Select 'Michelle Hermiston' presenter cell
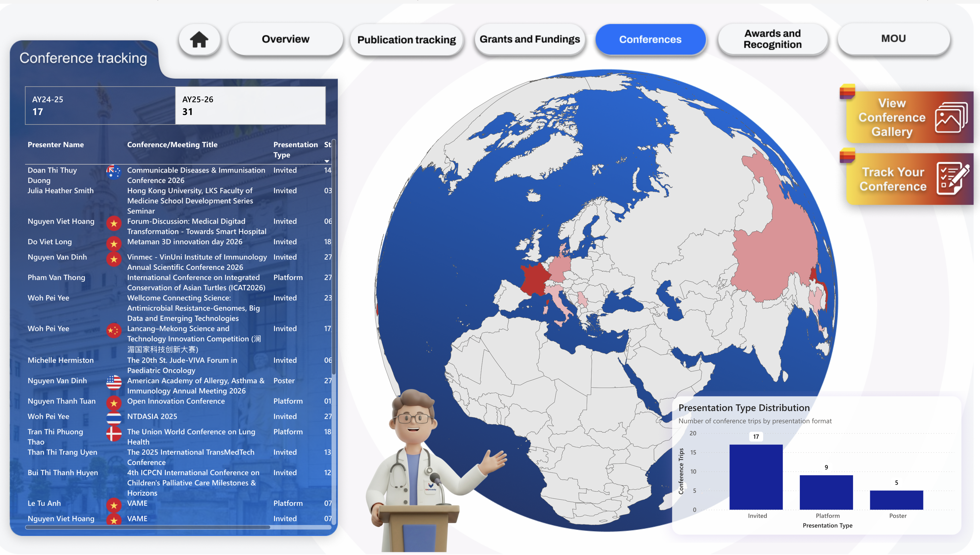Screen dimensions: 980x555 pyautogui.click(x=61, y=360)
